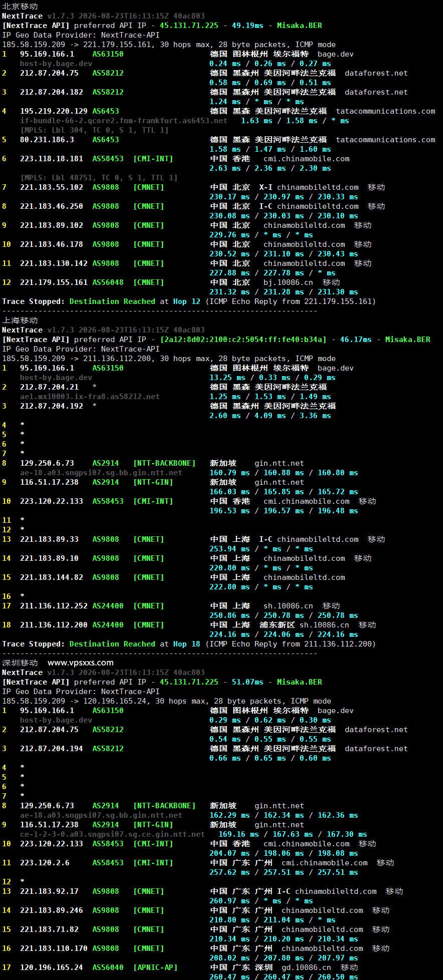Select hop IP 212.87.204.21
This screenshot has height=980, width=443.
[x=49, y=387]
